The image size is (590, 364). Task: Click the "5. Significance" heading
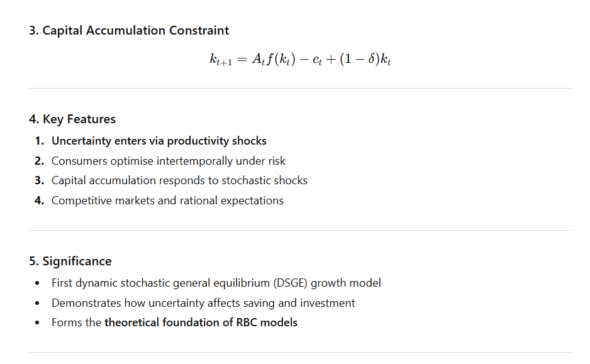(70, 261)
